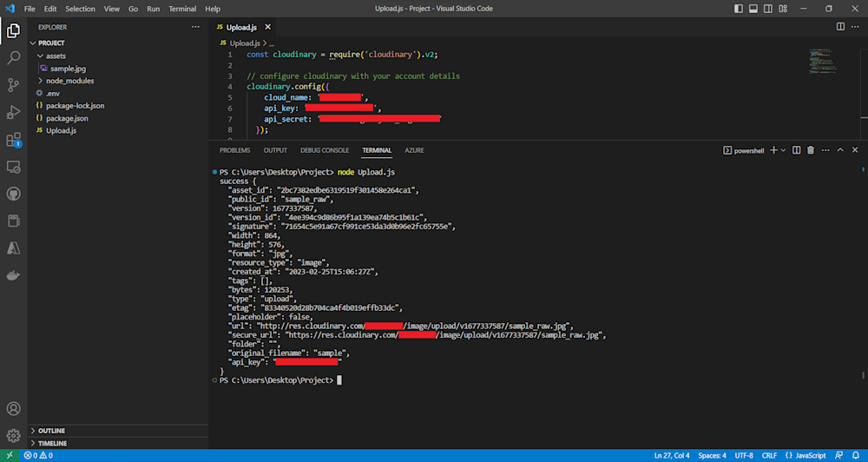Screen dimensions: 868x462
Task: Open the Selection menu
Action: click(80, 9)
